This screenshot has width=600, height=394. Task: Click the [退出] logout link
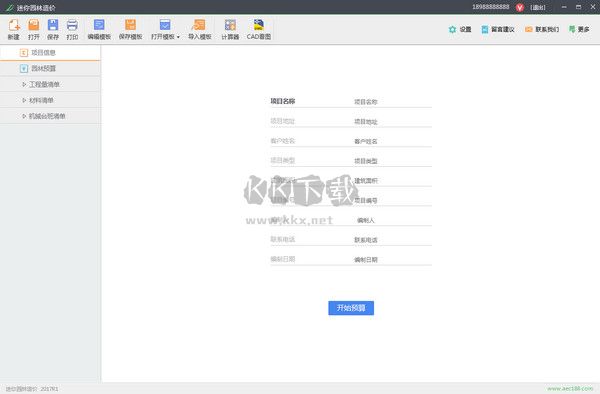pos(538,7)
